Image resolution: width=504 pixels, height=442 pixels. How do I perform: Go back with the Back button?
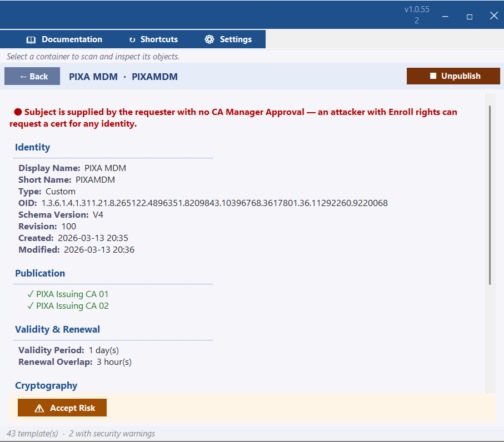tap(32, 76)
